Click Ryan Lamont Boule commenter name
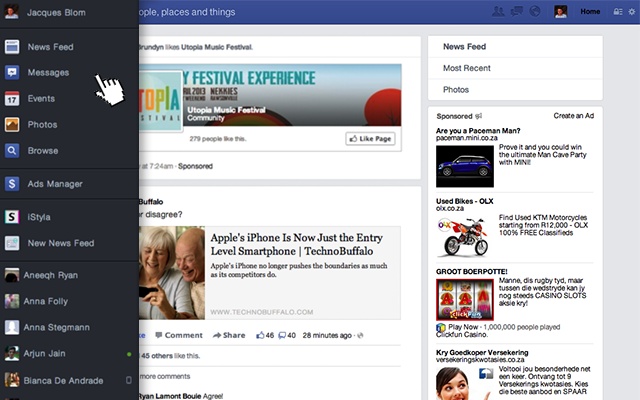Image resolution: width=640 pixels, height=400 pixels. tap(170, 396)
